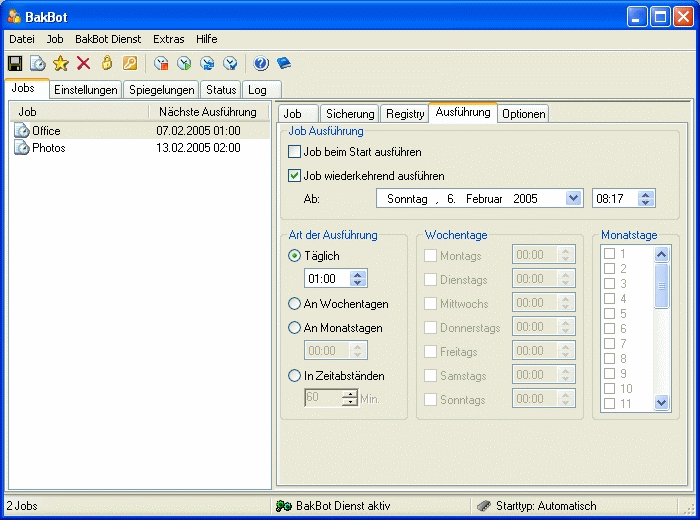Screen dimensions: 700x520
Task: Open the Job sub-tab in right panel
Action: 298,114
